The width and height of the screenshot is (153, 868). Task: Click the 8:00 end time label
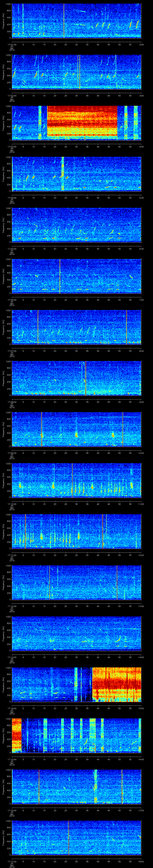[141, 351]
